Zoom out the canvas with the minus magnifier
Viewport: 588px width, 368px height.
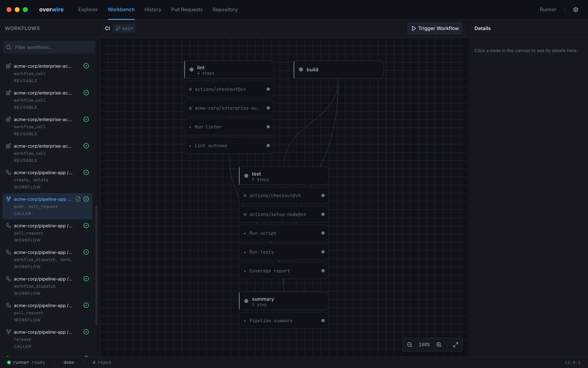(x=409, y=345)
